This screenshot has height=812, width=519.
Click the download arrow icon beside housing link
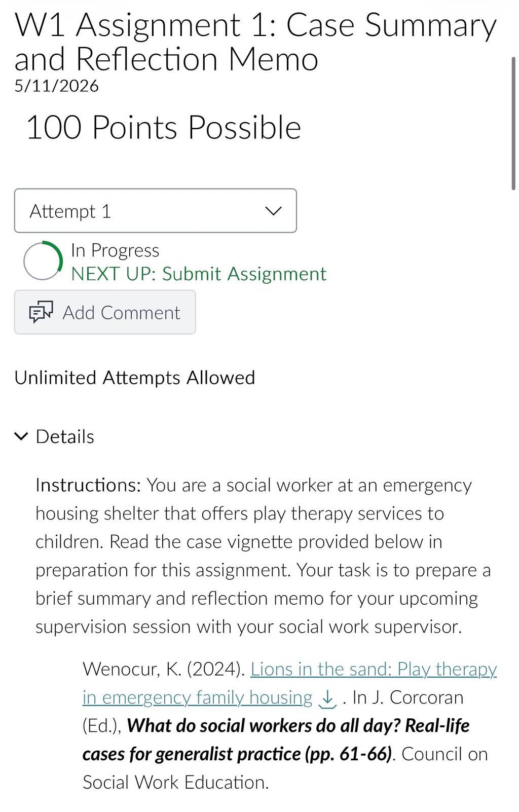[x=328, y=698]
